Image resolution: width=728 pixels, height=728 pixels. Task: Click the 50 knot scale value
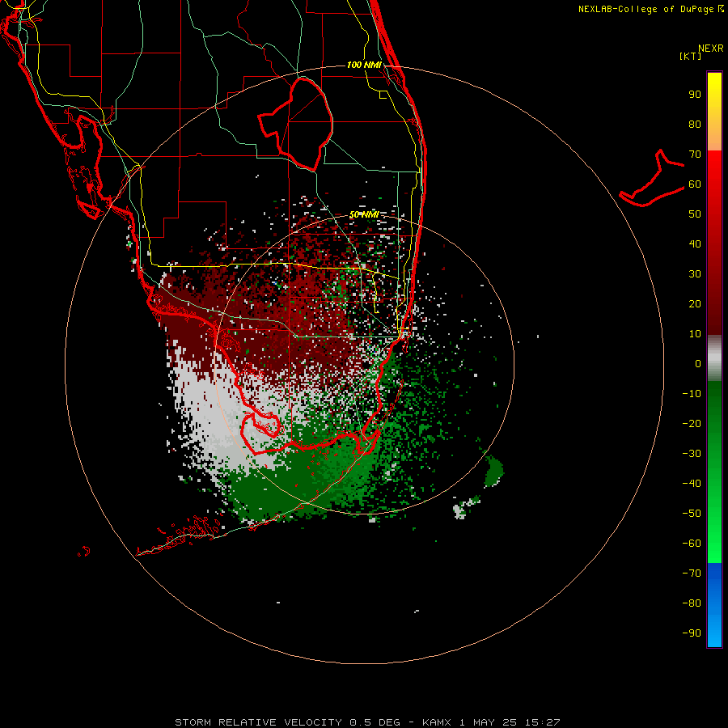(x=695, y=214)
